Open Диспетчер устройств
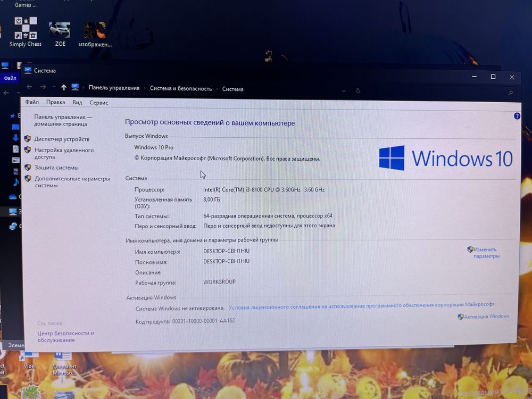532x399 pixels. coord(62,139)
